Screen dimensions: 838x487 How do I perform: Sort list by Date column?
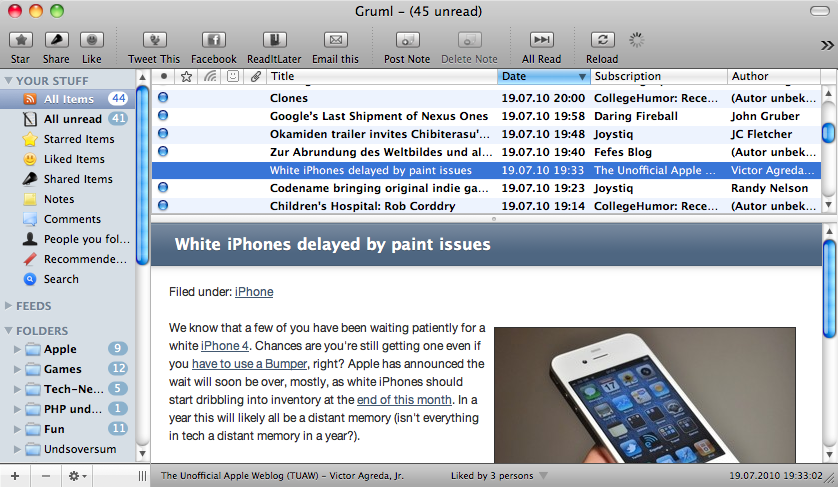tap(544, 76)
